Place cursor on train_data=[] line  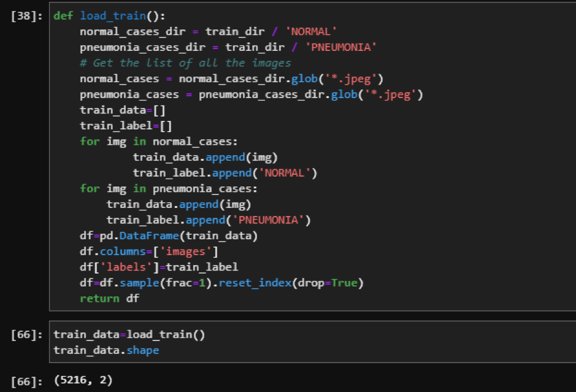tap(123, 110)
